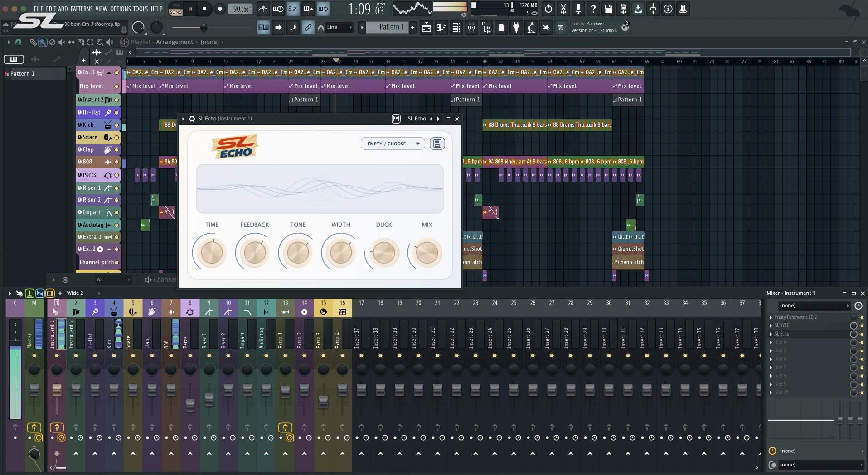Image resolution: width=868 pixels, height=475 pixels.
Task: Mute the Snare playlist track
Action: coord(116,137)
